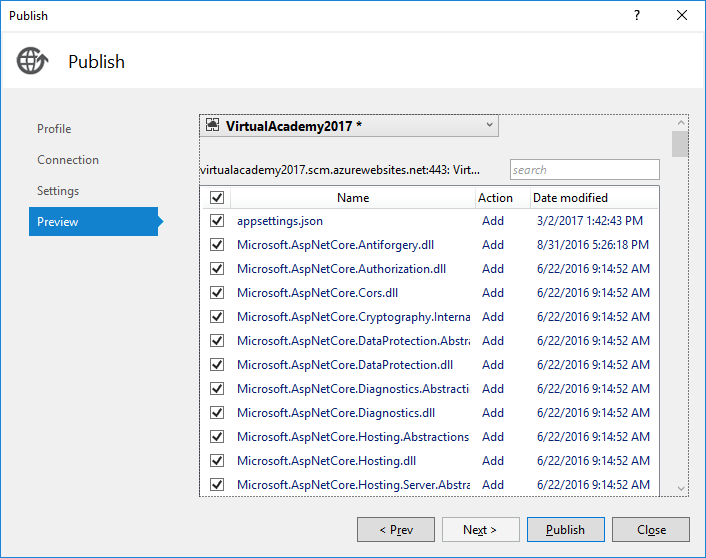Click the scrollbar up arrow
The height and width of the screenshot is (558, 706).
pyautogui.click(x=680, y=123)
